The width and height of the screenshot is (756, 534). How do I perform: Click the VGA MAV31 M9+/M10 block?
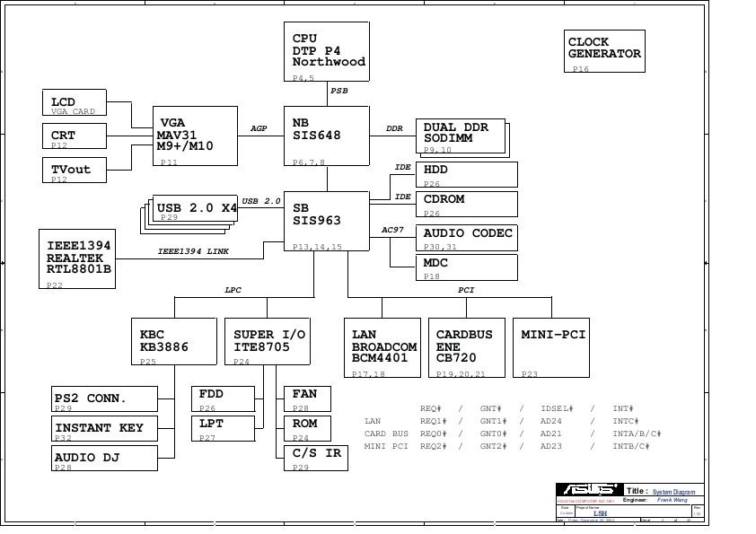(195, 136)
